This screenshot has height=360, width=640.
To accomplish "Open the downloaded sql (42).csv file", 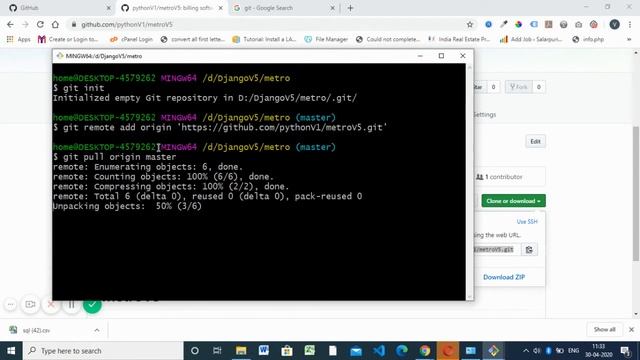I will pyautogui.click(x=36, y=330).
